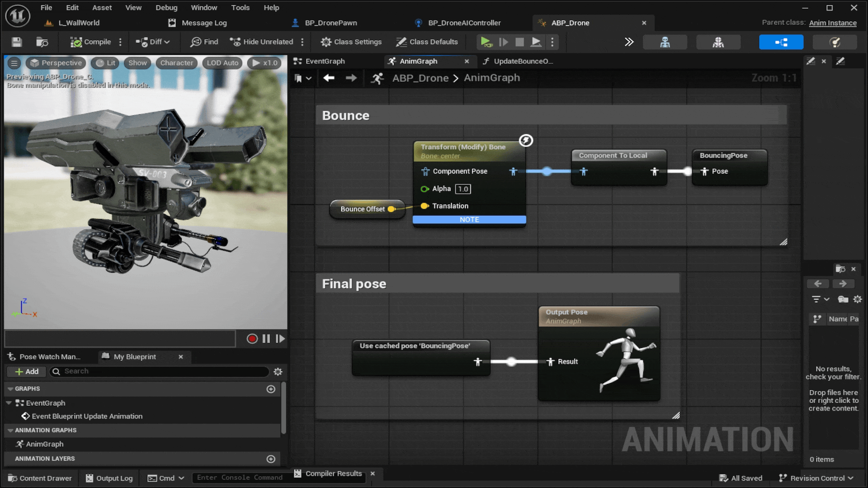
Task: Toggle Hide Unrelated nodes
Action: pyautogui.click(x=261, y=42)
